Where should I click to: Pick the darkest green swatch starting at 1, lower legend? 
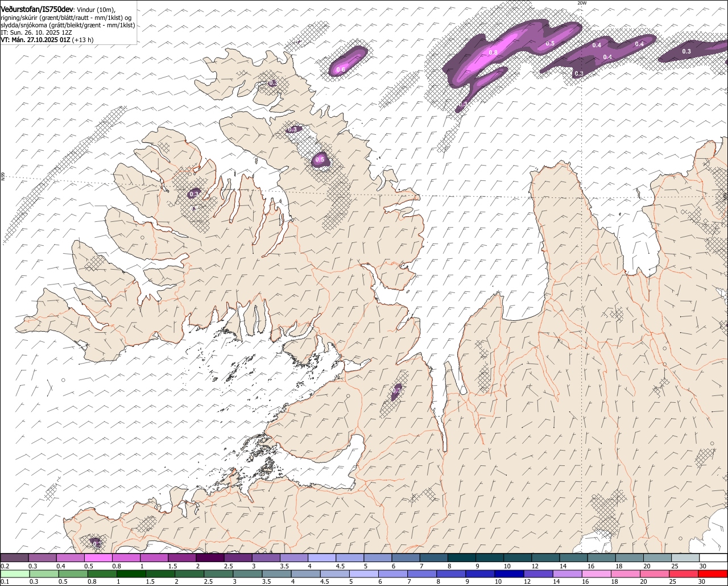tap(131, 574)
